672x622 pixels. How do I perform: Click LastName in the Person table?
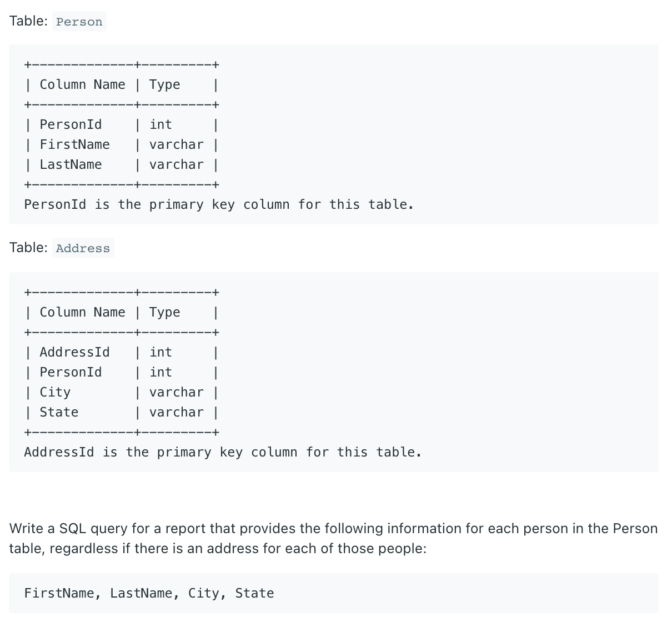pos(71,165)
